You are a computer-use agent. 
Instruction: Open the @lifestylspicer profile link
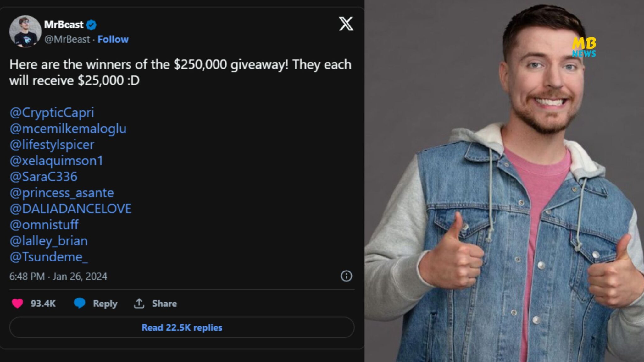point(52,145)
